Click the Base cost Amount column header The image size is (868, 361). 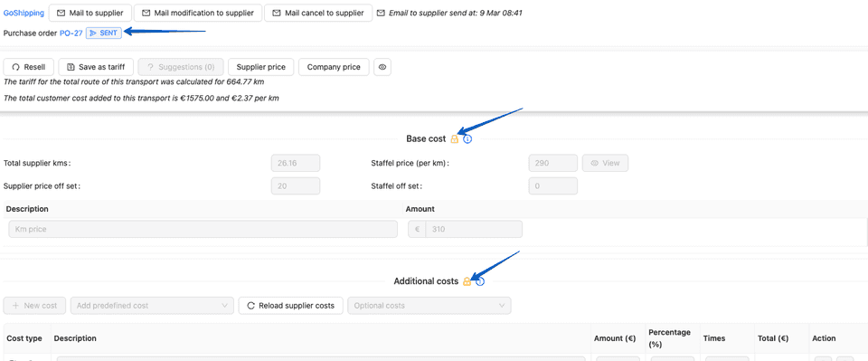(420, 209)
